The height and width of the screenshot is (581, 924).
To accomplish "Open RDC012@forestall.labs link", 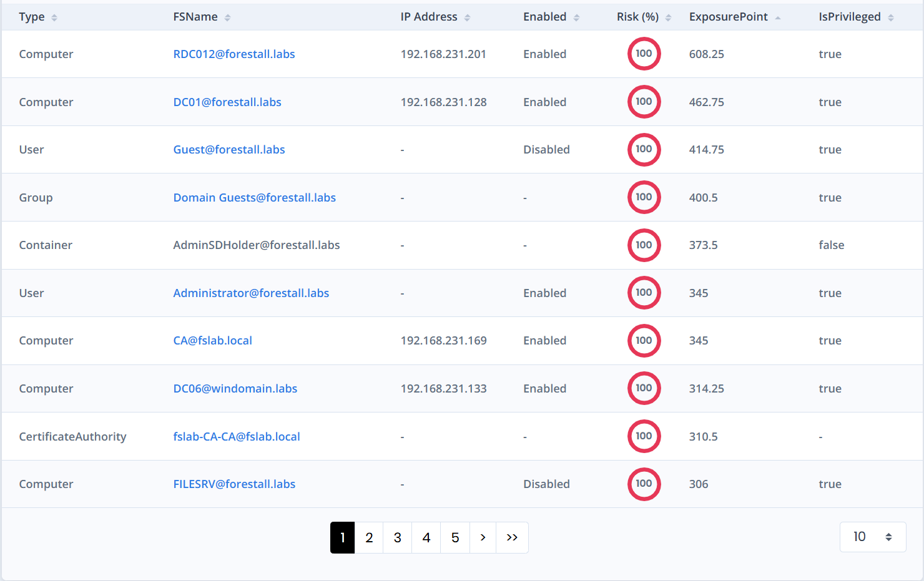I will (233, 54).
